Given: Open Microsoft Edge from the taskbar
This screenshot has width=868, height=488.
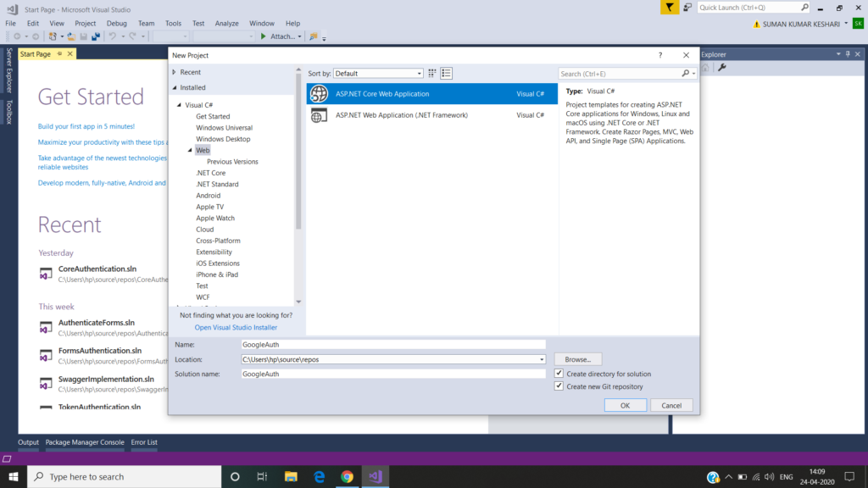Looking at the screenshot, I should click(x=320, y=476).
